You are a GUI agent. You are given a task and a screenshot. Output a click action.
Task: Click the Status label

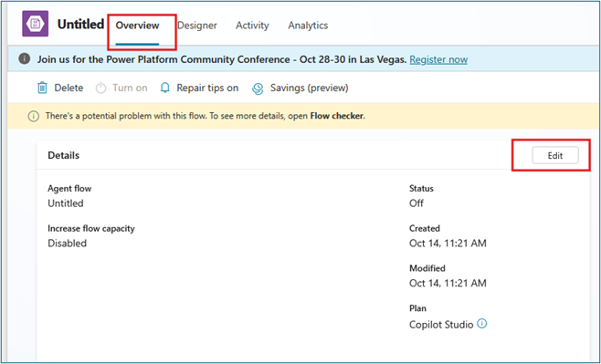421,189
